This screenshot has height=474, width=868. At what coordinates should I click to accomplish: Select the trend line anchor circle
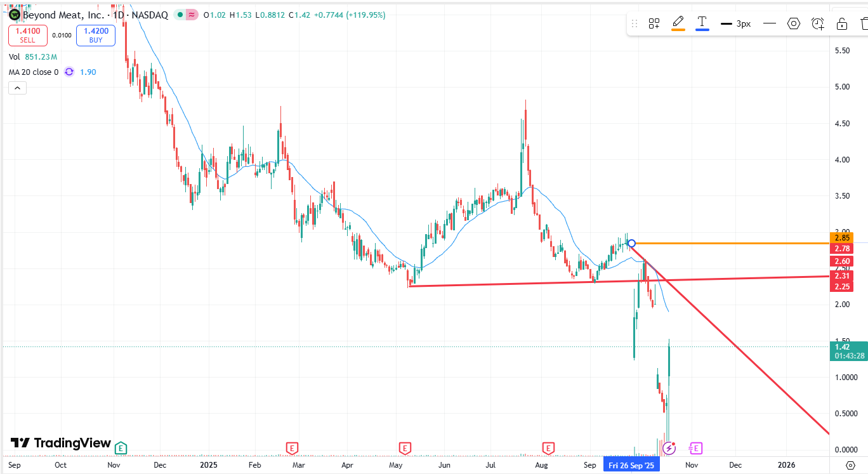(631, 243)
